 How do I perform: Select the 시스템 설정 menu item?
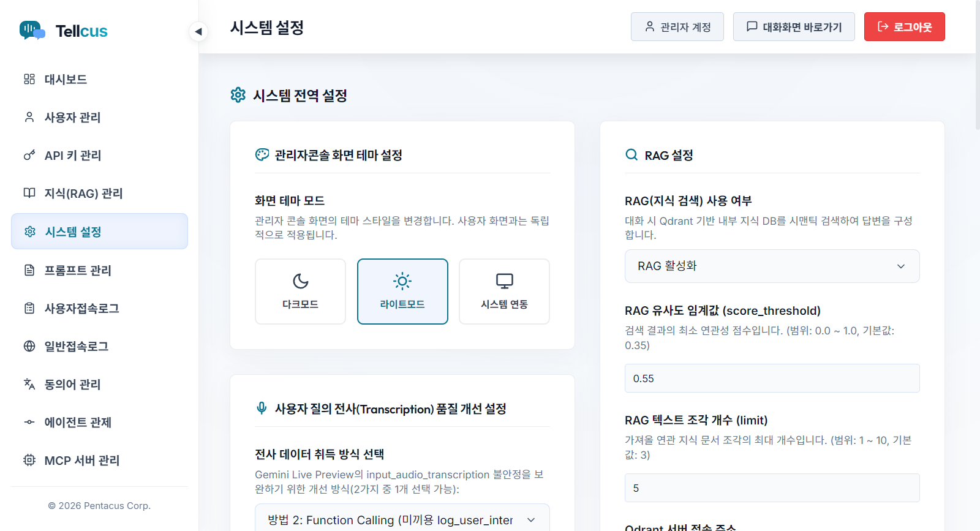[x=99, y=232]
